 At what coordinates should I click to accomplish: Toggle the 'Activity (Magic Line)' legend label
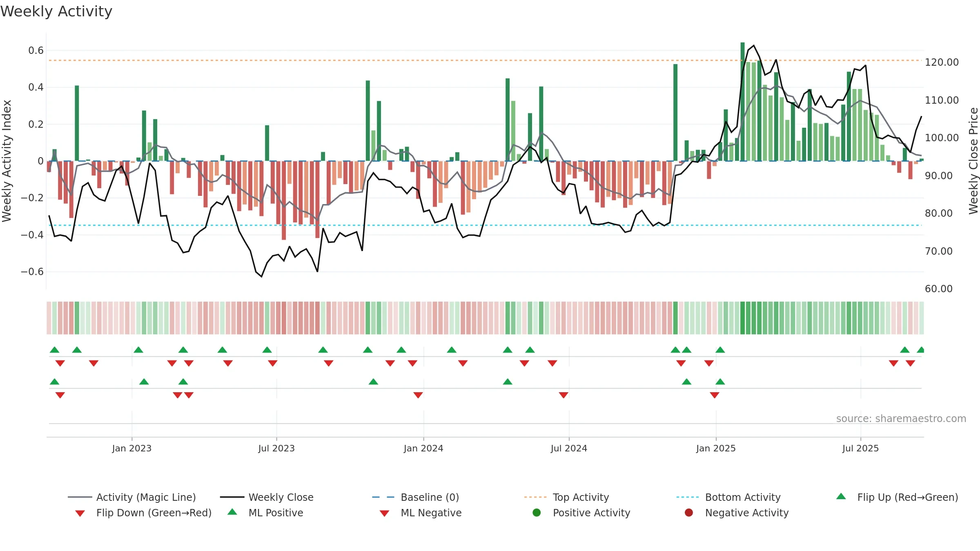click(x=146, y=497)
